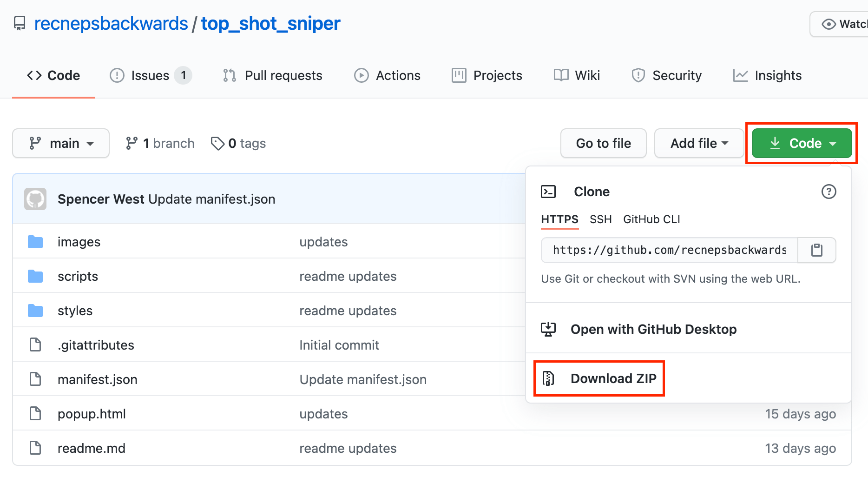Select the GitHub CLI clone tab

(x=651, y=219)
